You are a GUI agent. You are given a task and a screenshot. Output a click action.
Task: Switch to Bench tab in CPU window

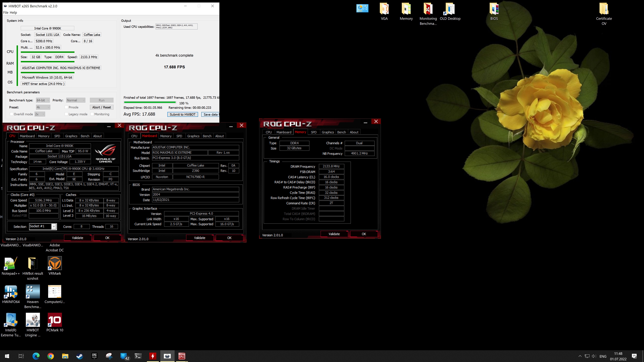tap(85, 136)
